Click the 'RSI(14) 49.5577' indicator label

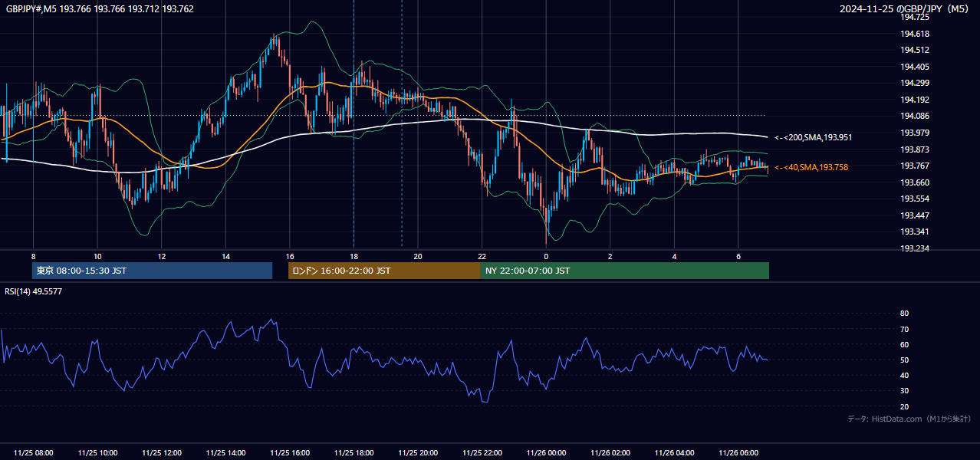34,291
